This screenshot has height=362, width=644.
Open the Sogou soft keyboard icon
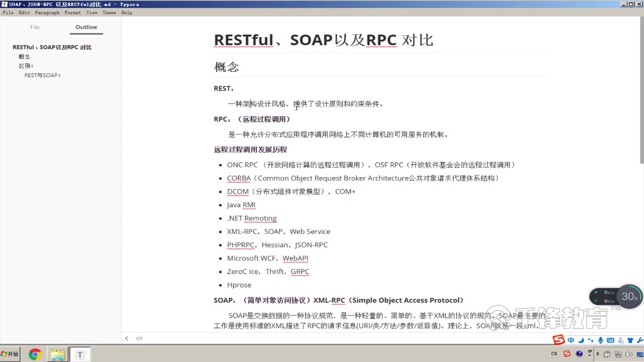(x=610, y=340)
